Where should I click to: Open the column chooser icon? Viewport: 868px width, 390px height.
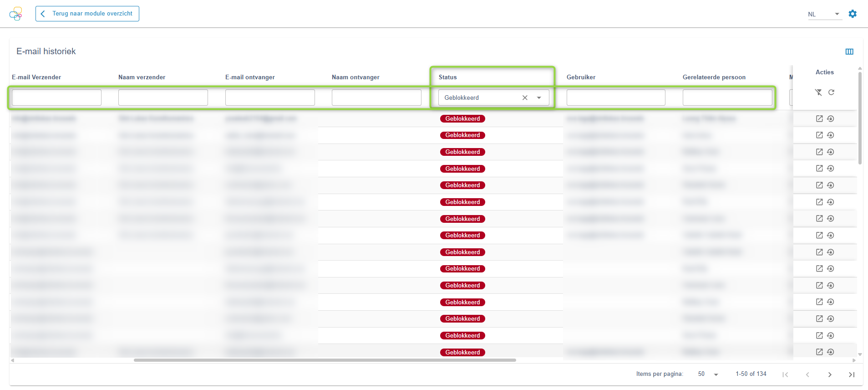pos(849,51)
